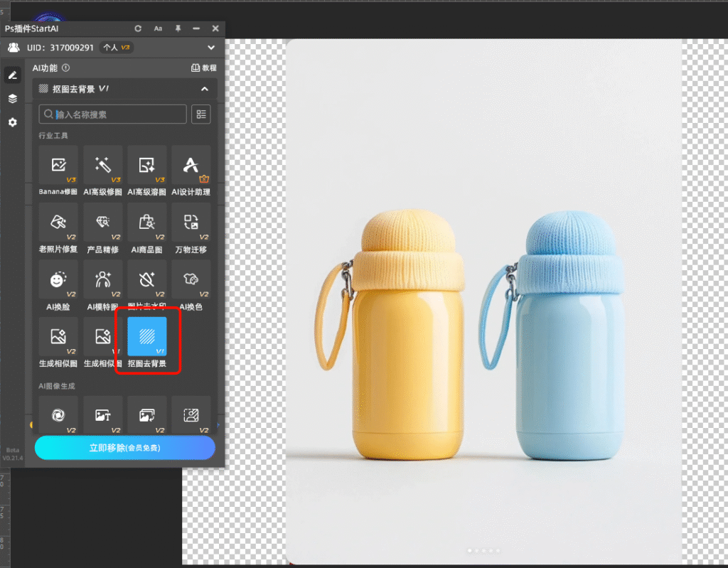Open the AI商品图 product image tool

146,223
